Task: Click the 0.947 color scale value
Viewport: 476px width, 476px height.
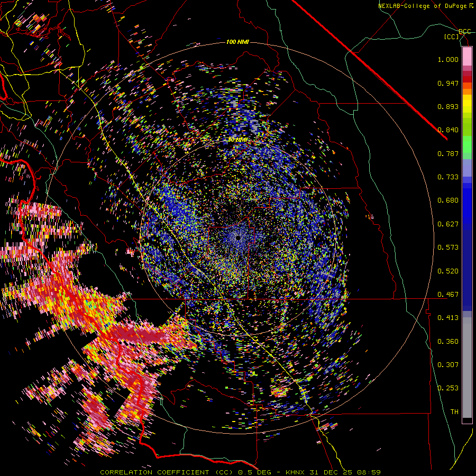Action: tap(448, 83)
